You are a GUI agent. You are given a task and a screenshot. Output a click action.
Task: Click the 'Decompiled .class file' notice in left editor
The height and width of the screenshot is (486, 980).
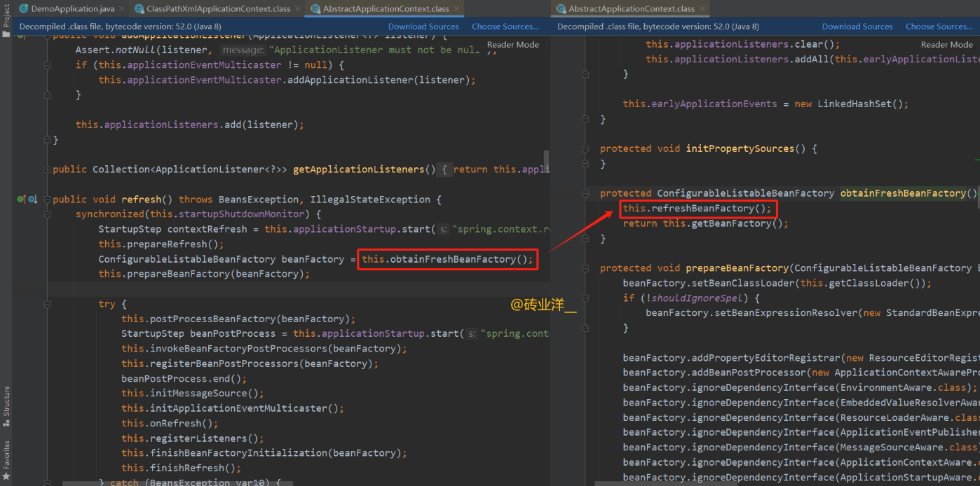coord(121,27)
